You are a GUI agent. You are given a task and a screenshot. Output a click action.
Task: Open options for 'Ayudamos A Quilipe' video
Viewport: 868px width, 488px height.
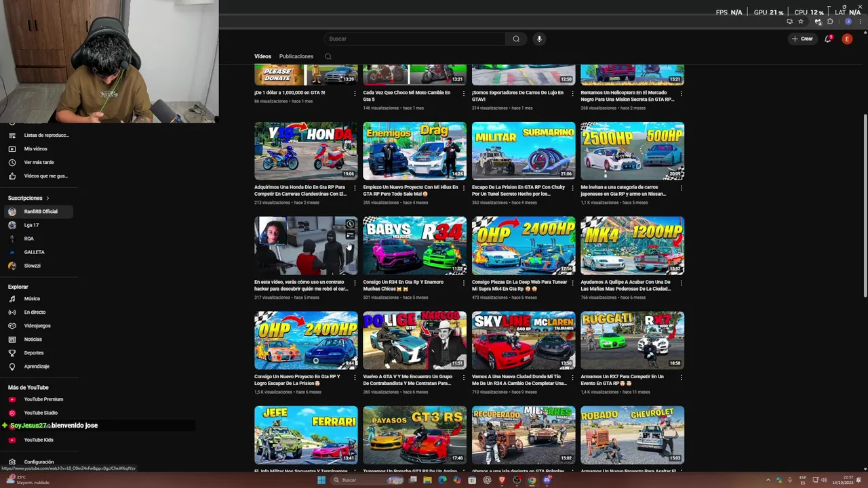681,283
